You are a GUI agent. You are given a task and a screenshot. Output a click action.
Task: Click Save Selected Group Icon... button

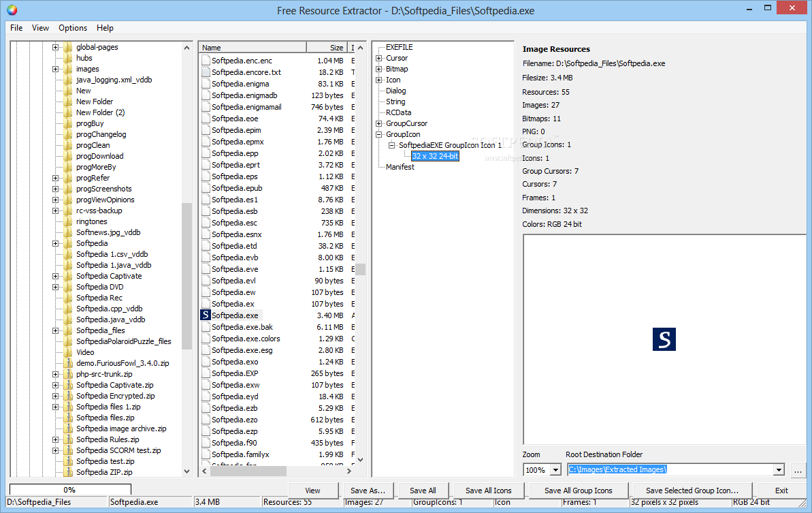coord(692,491)
